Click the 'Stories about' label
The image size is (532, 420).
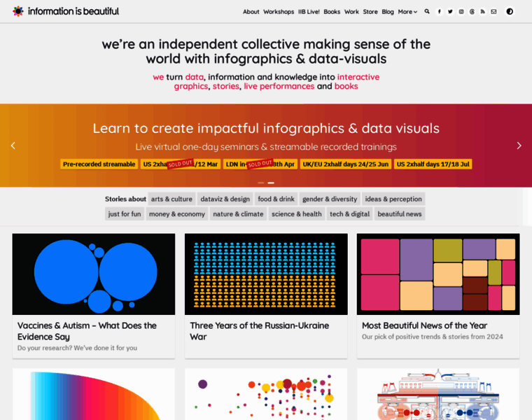point(125,199)
